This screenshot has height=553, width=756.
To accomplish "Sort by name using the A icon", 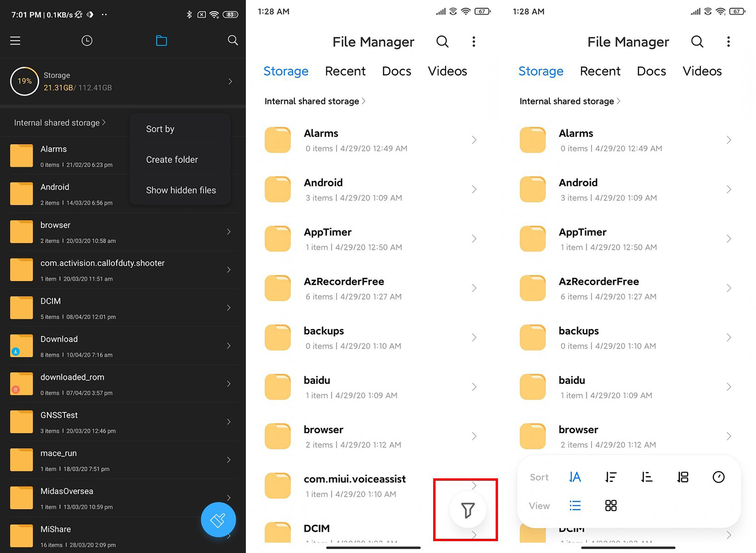I will pyautogui.click(x=575, y=477).
